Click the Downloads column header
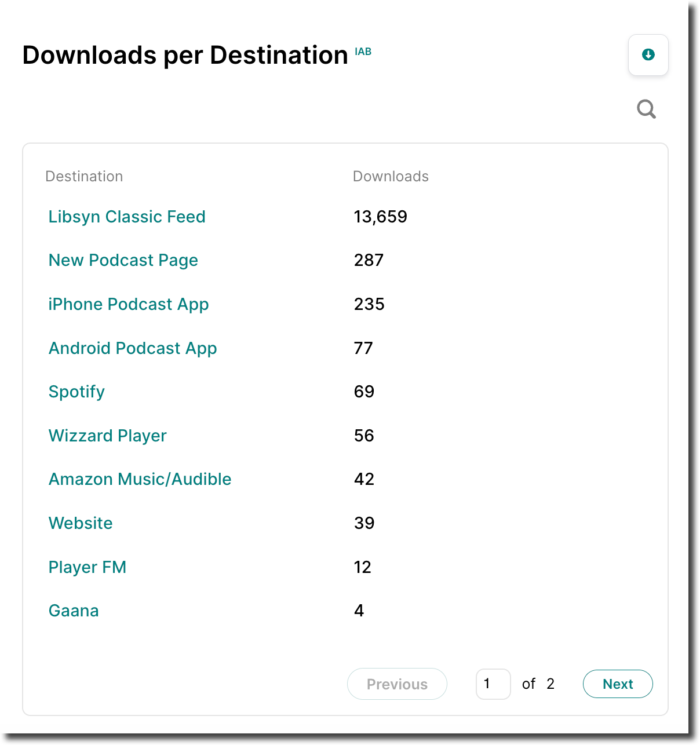This screenshot has width=700, height=745. [x=391, y=176]
